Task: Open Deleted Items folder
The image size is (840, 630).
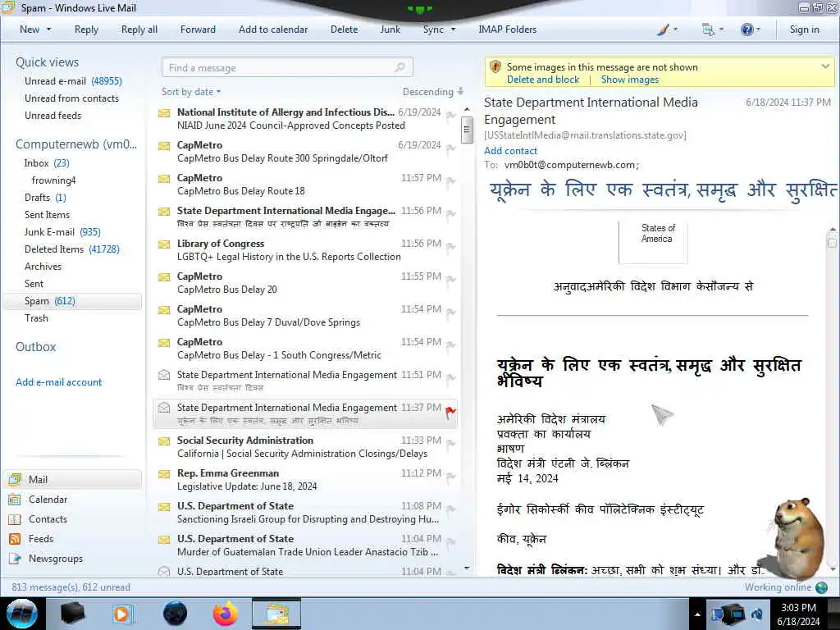Action: click(x=72, y=249)
